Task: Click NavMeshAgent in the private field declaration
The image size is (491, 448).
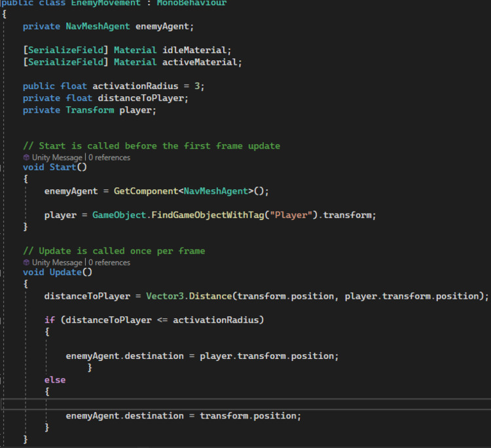Action: pos(98,26)
